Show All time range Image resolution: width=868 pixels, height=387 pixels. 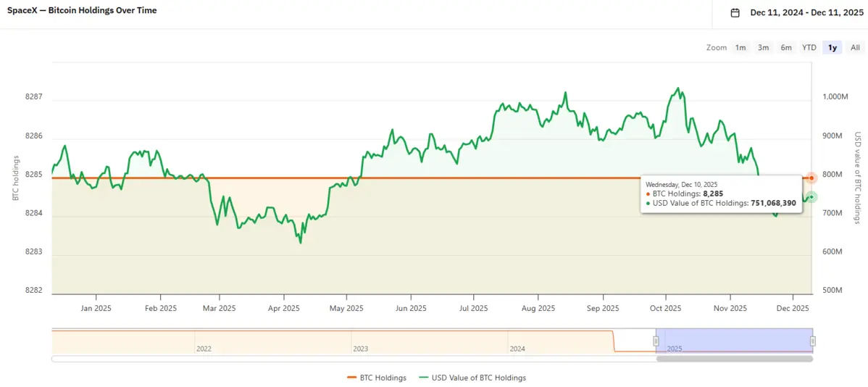tap(855, 48)
